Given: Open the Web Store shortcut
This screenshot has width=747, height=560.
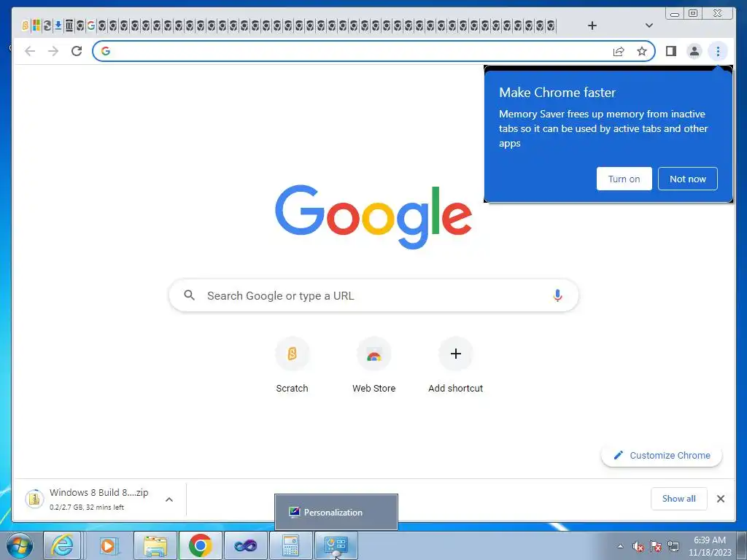Looking at the screenshot, I should (374, 365).
